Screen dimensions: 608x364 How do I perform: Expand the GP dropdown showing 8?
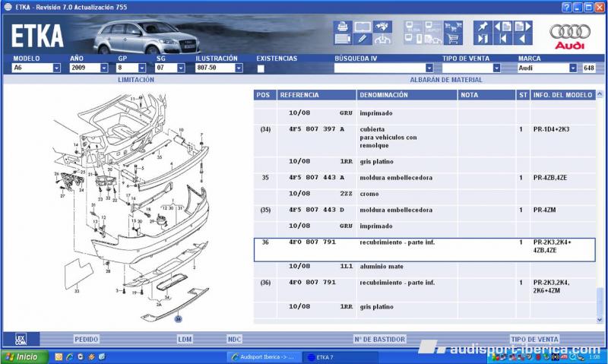coord(142,68)
